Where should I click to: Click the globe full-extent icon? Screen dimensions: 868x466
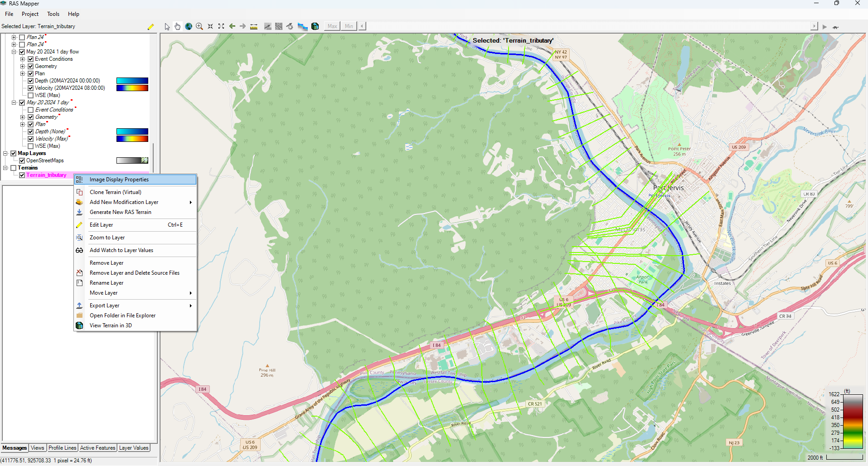pos(189,27)
